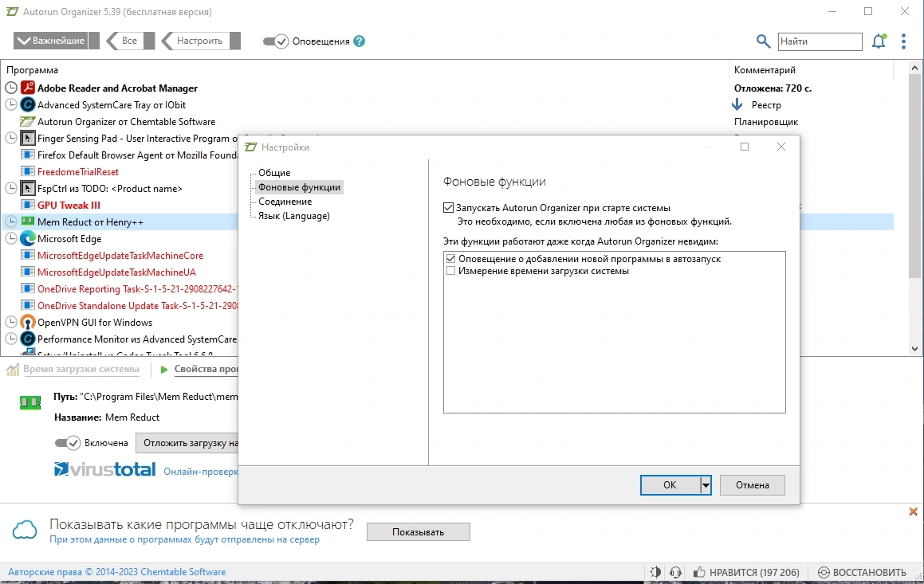Click the Firefox Default Browser Agent task icon
The height and width of the screenshot is (584, 924).
(x=28, y=155)
